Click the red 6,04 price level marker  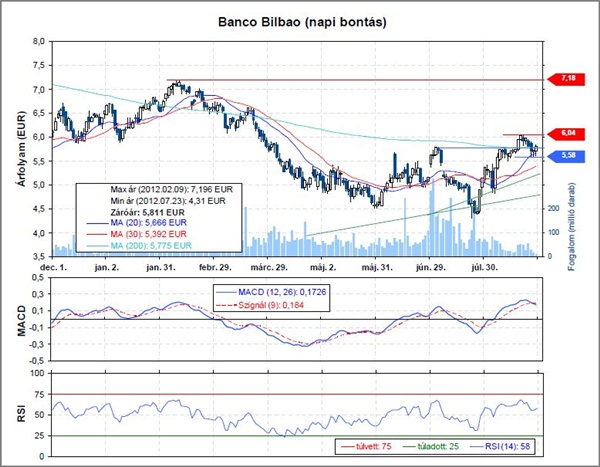[566, 133]
